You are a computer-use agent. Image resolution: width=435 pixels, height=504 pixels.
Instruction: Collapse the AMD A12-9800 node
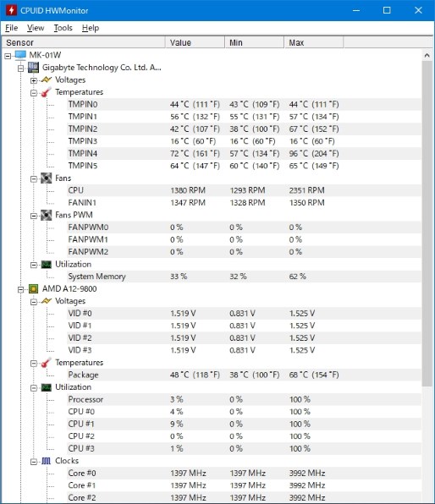[20, 289]
